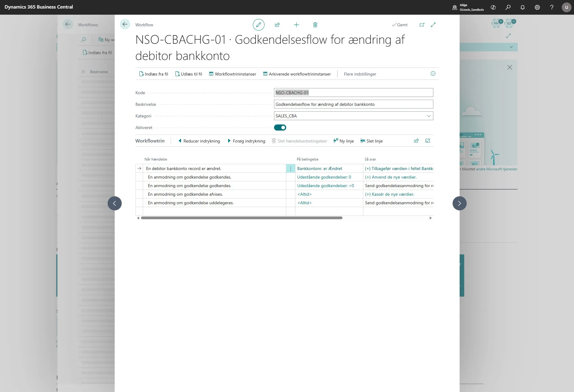Click Indlæs fra fil in Workflows list
Image resolution: width=574 pixels, height=392 pixels.
click(x=97, y=53)
